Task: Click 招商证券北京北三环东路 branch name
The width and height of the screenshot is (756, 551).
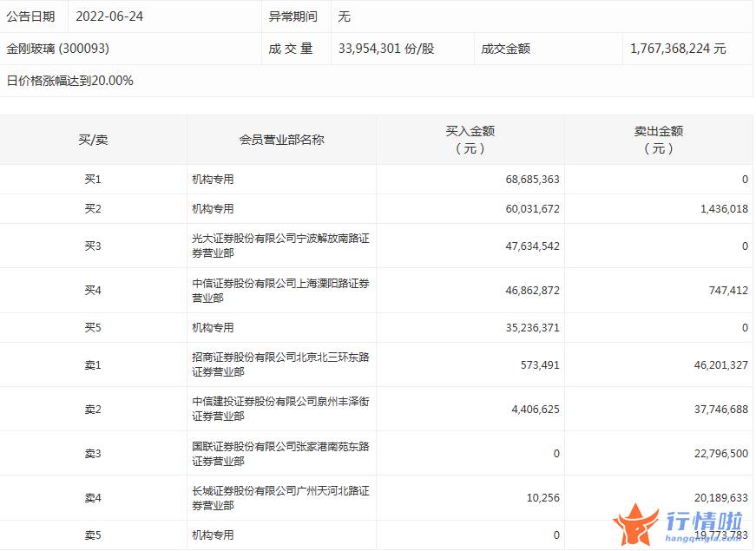Action: point(280,364)
